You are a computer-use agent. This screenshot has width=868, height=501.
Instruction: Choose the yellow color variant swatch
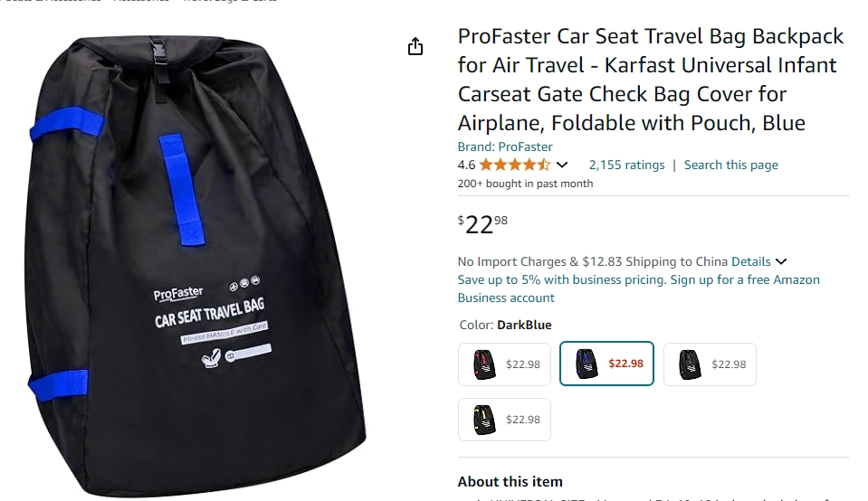coord(504,420)
